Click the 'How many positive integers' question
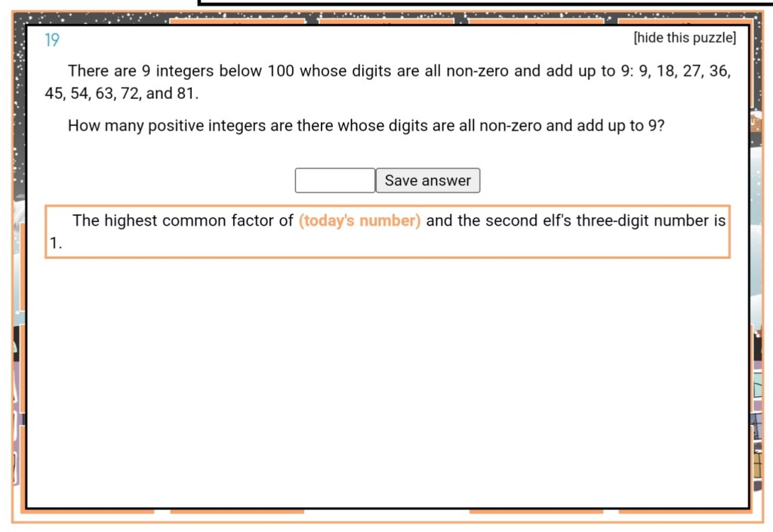The width and height of the screenshot is (773, 532). 366,126
